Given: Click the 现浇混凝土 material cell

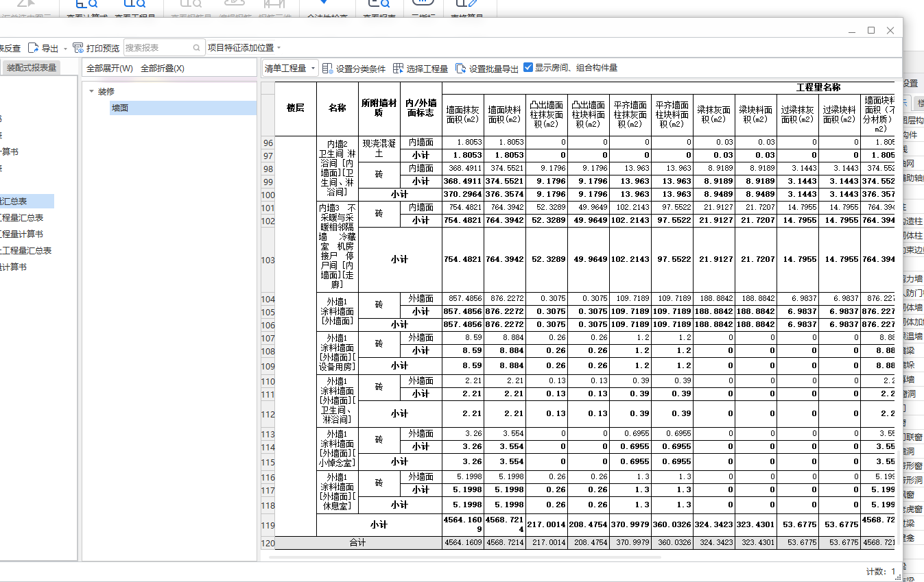Looking at the screenshot, I should tap(379, 149).
